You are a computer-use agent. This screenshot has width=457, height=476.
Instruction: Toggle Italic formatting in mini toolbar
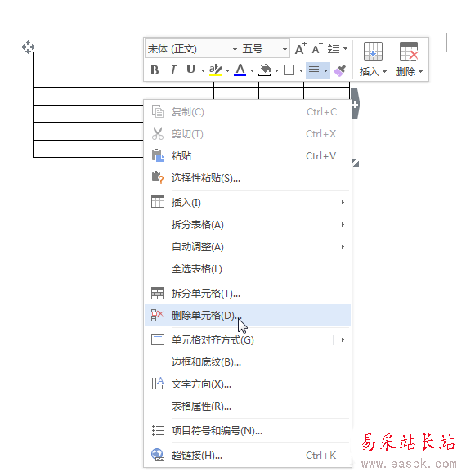point(173,70)
